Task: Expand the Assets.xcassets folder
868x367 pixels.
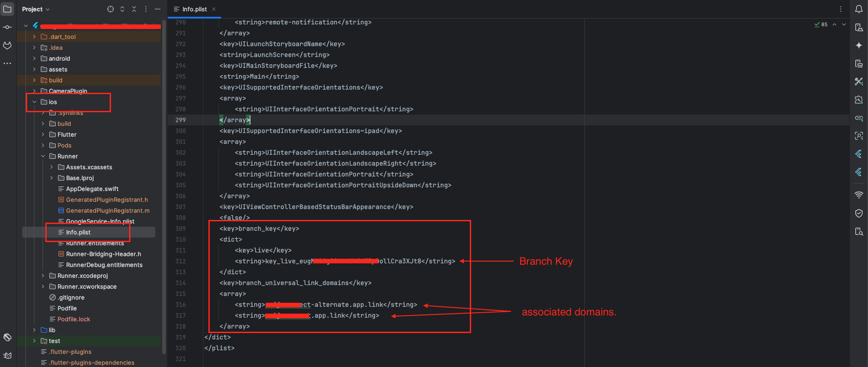Action: tap(52, 167)
